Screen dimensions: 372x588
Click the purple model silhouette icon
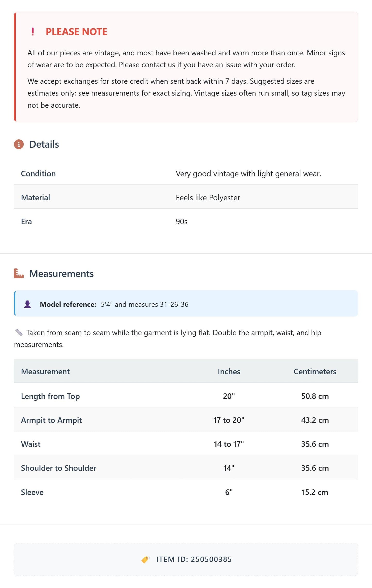pyautogui.click(x=28, y=304)
